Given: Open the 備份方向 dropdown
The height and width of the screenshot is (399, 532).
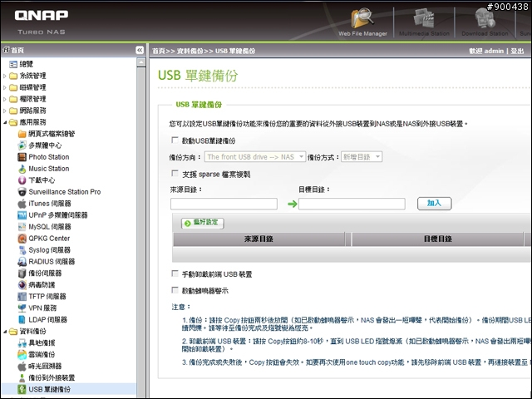Looking at the screenshot, I should [x=255, y=157].
